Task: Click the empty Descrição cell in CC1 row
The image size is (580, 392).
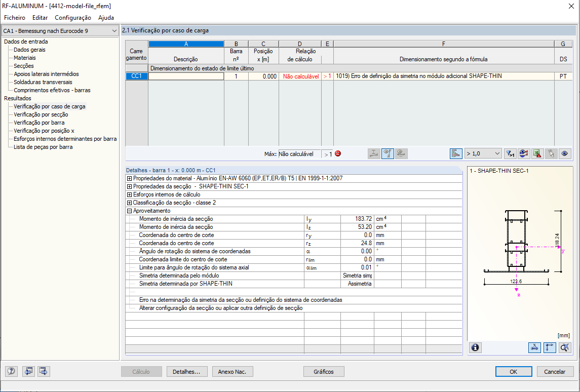Action: pos(186,76)
